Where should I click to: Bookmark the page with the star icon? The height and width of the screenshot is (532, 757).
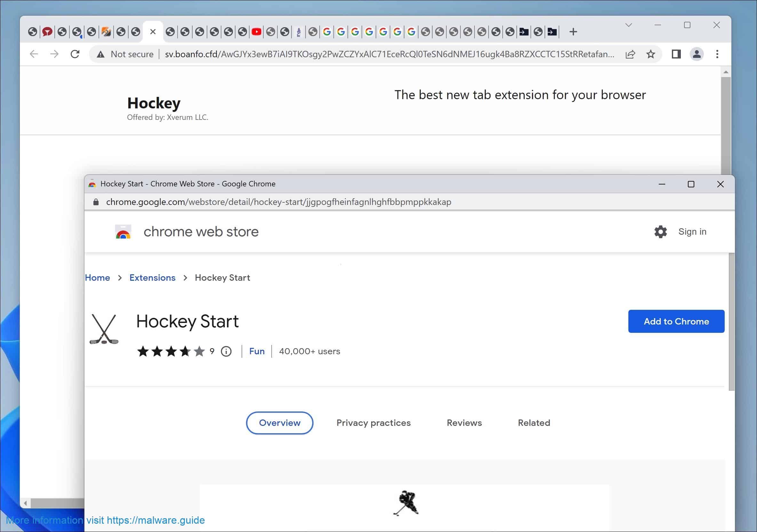point(650,54)
